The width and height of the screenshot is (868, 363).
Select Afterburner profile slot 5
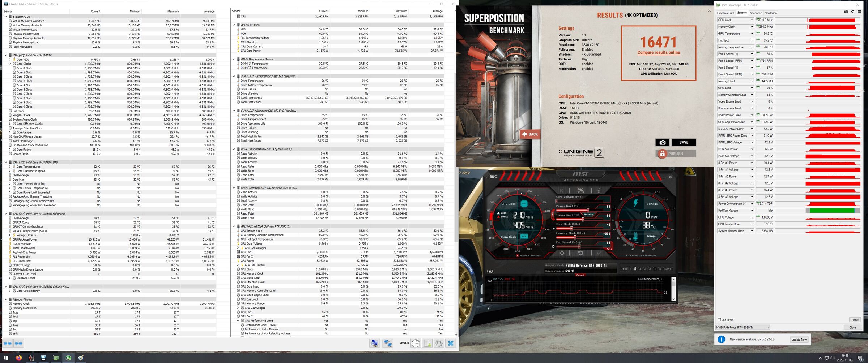click(x=660, y=269)
